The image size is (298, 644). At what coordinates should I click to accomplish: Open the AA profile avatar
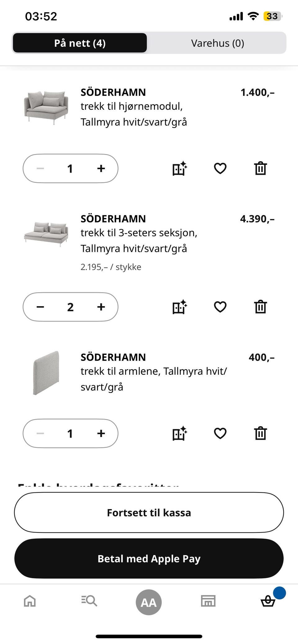[x=149, y=602]
